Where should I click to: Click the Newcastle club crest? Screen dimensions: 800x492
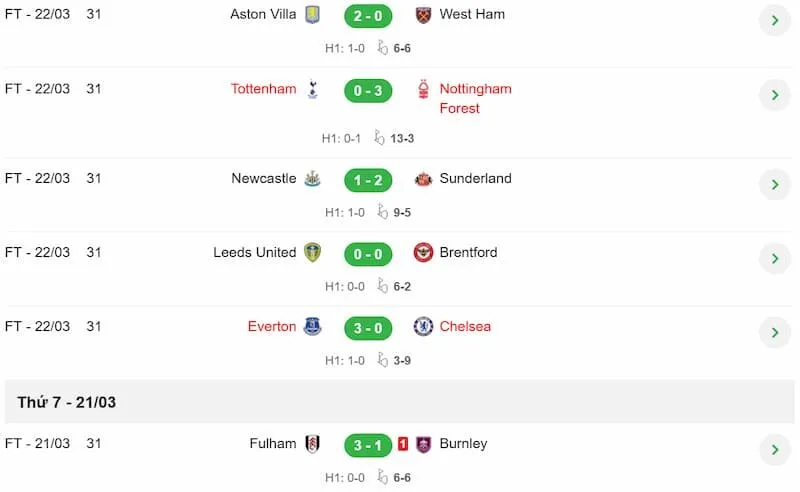[313, 179]
